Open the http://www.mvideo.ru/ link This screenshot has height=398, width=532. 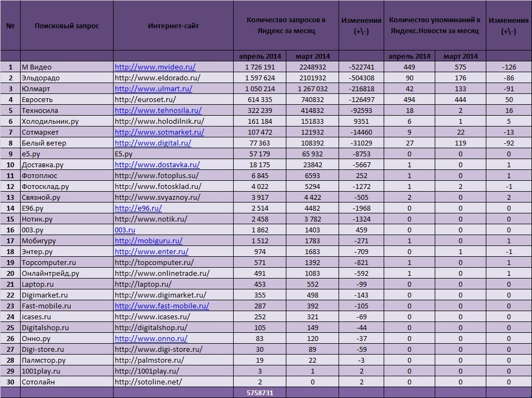(x=155, y=67)
